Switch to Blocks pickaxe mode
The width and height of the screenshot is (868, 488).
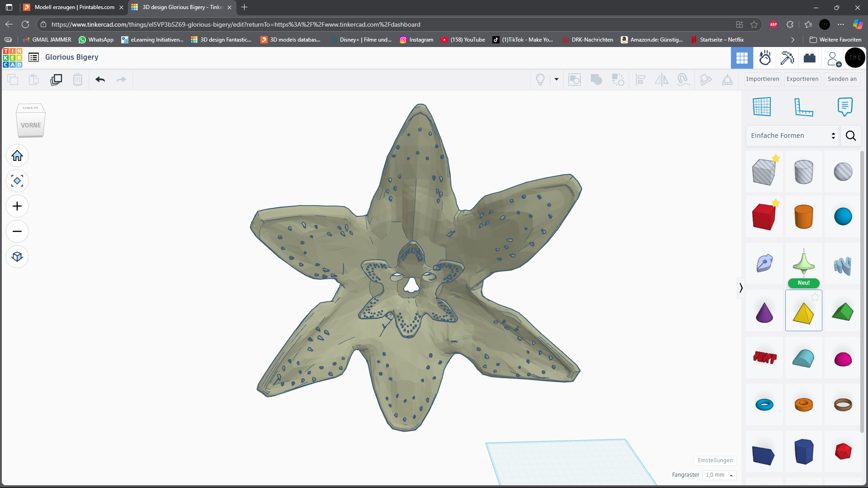tap(787, 58)
